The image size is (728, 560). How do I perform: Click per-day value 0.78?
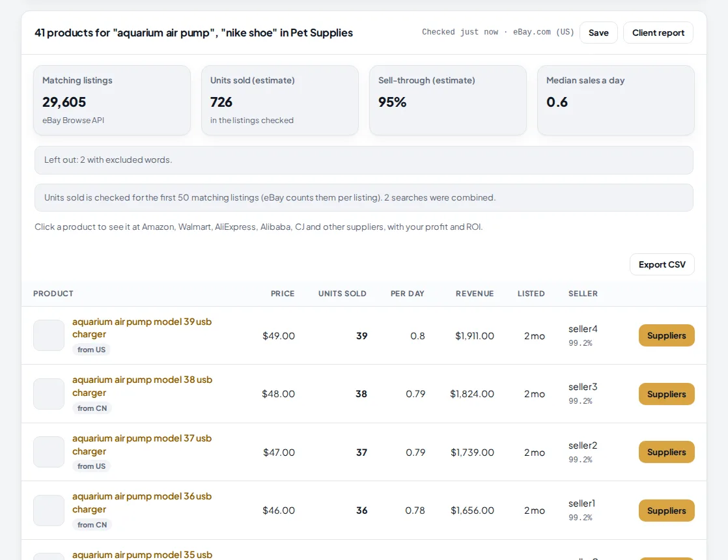coord(415,511)
